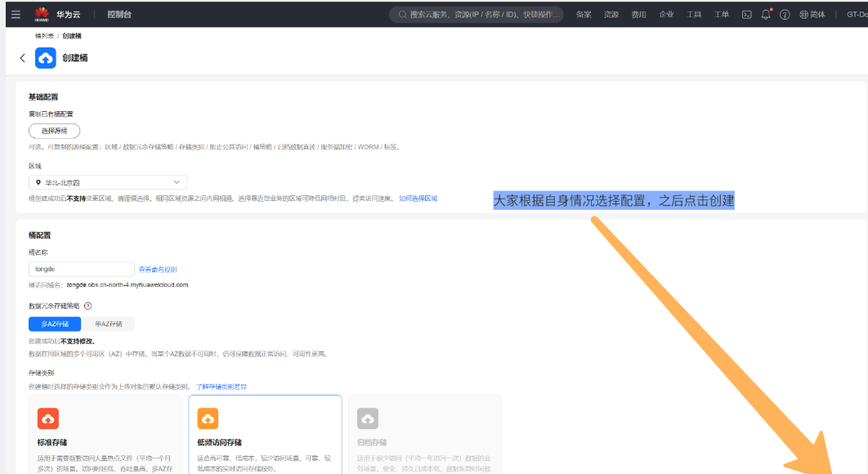Choose the 低频访问存储 storage class card
868x474 pixels.
point(265,434)
